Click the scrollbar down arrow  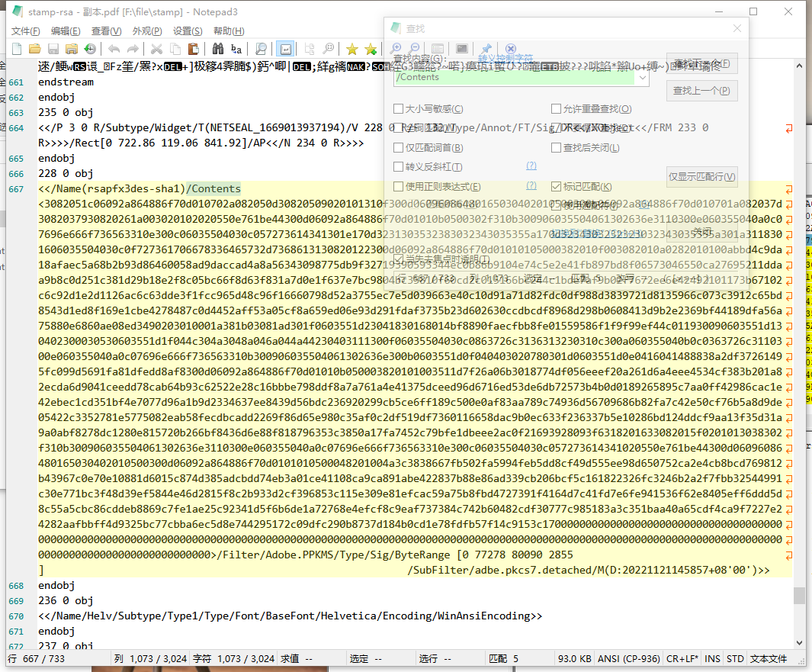pos(800,642)
